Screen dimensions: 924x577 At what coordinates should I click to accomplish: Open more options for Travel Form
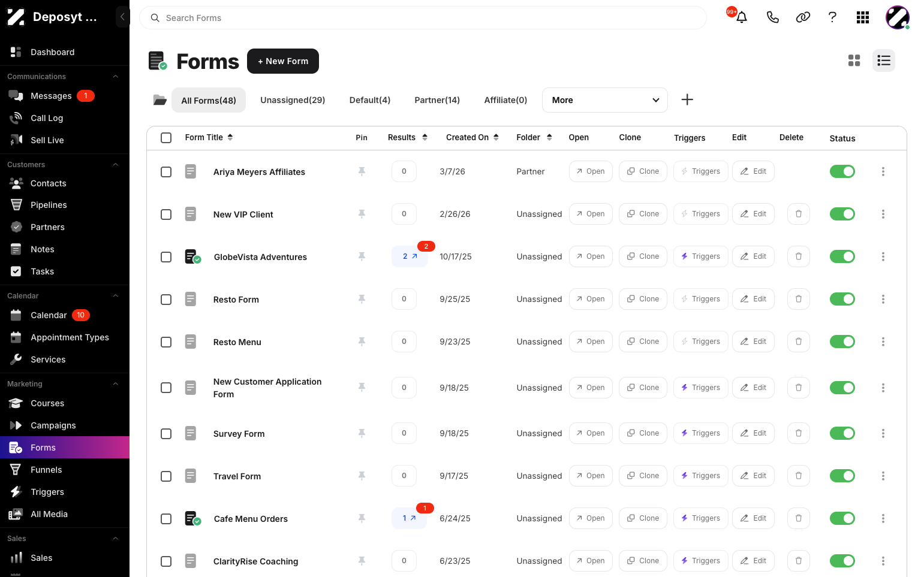pyautogui.click(x=883, y=476)
